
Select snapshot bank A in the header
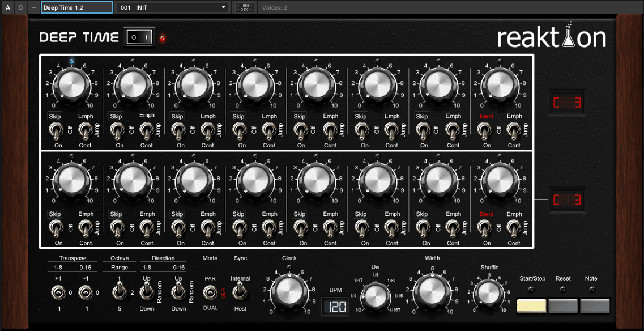tap(7, 7)
